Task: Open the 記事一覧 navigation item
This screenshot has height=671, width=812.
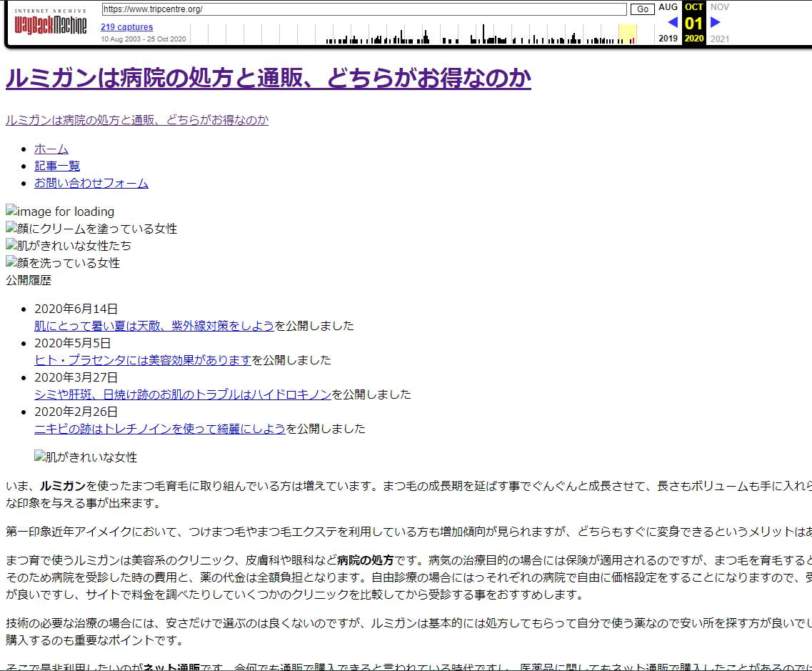Action: coord(57,166)
